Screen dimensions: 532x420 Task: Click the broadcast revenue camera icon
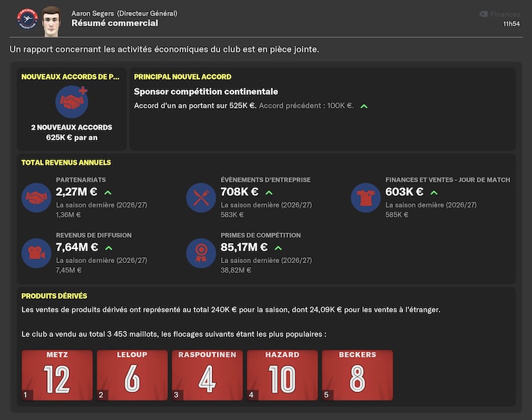point(37,253)
